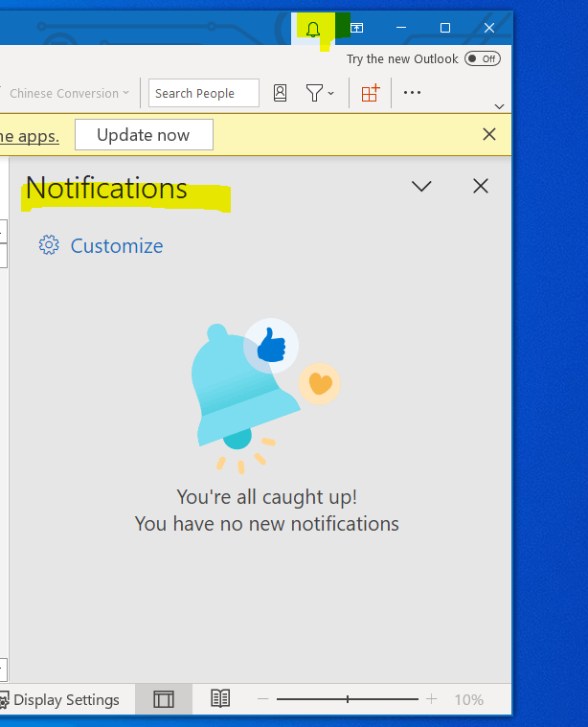Minimize the Outlook window

click(401, 28)
